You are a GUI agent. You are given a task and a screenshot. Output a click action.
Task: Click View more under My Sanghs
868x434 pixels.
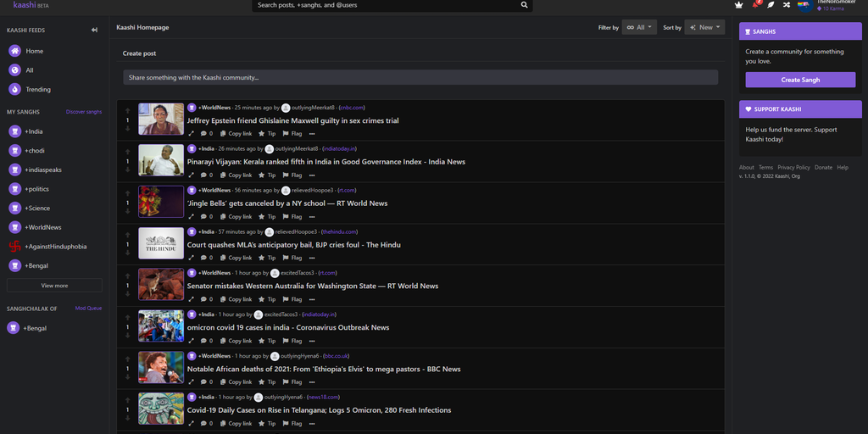tap(54, 286)
